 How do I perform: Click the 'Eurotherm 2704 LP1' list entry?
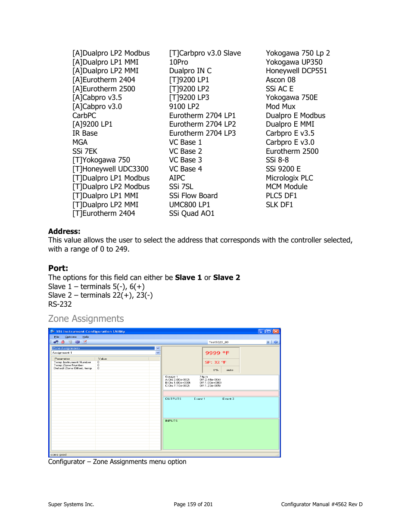click(202, 115)
